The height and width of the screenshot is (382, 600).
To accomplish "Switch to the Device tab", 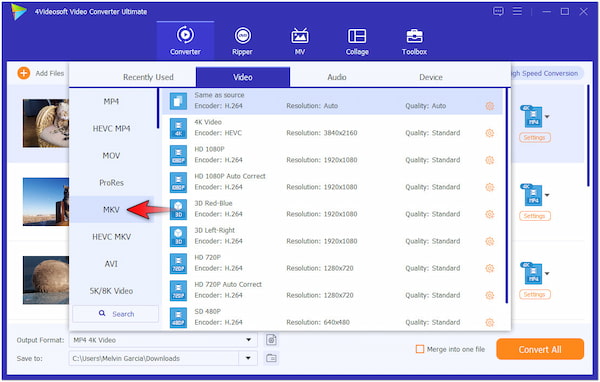I will click(x=431, y=77).
